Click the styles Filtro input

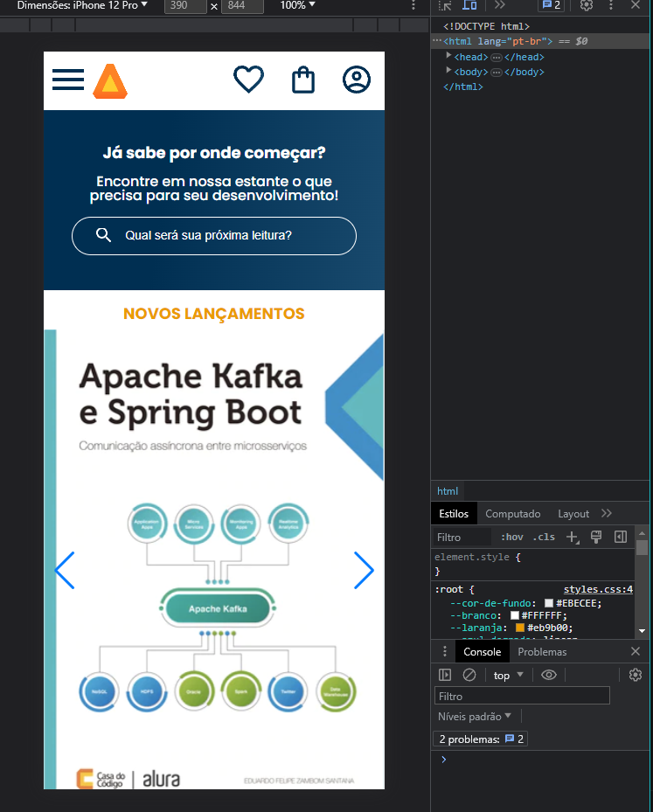click(x=462, y=537)
